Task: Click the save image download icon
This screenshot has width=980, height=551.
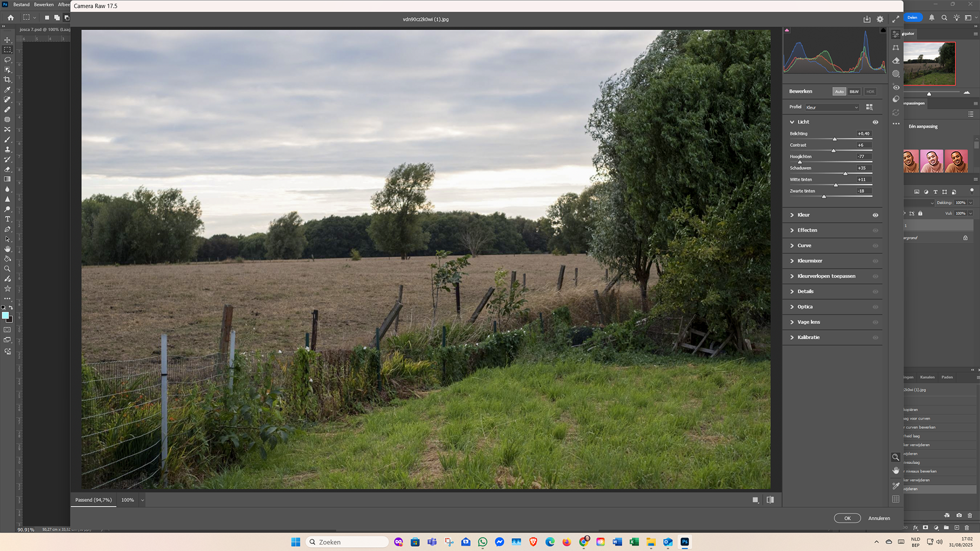Action: [x=866, y=19]
